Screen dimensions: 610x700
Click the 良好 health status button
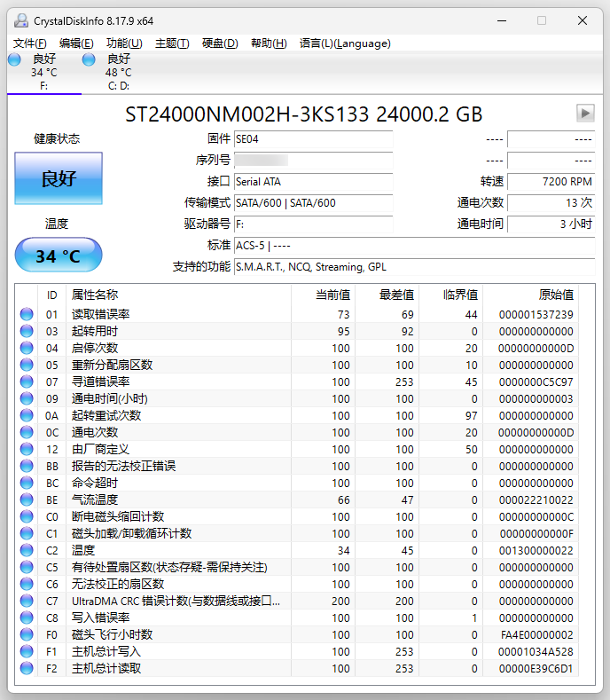59,178
